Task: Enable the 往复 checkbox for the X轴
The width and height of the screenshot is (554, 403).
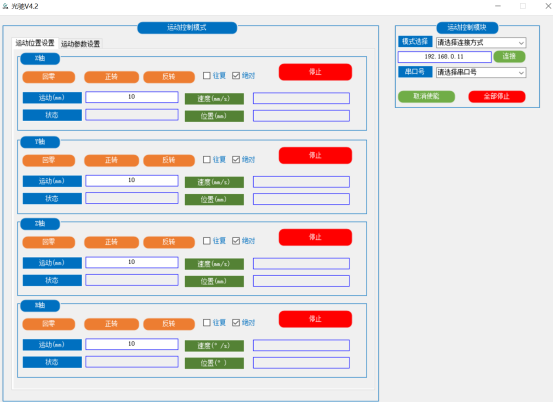Action: point(207,76)
